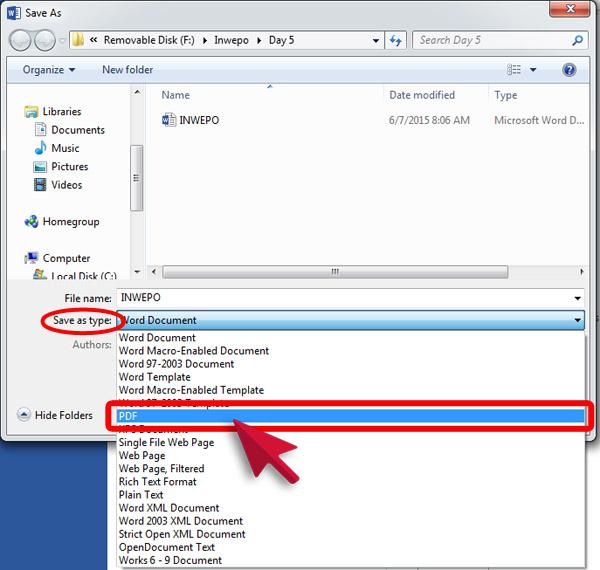
Task: Open the address bar history dropdown
Action: coord(376,41)
